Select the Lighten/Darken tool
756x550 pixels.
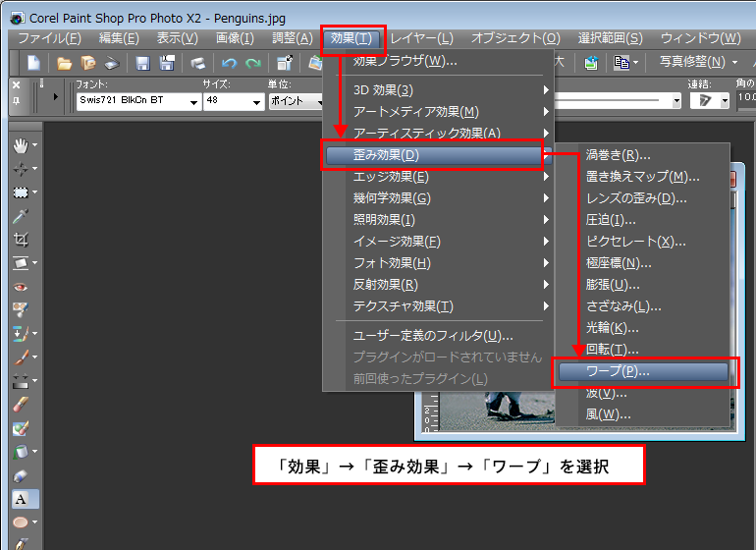point(21,381)
